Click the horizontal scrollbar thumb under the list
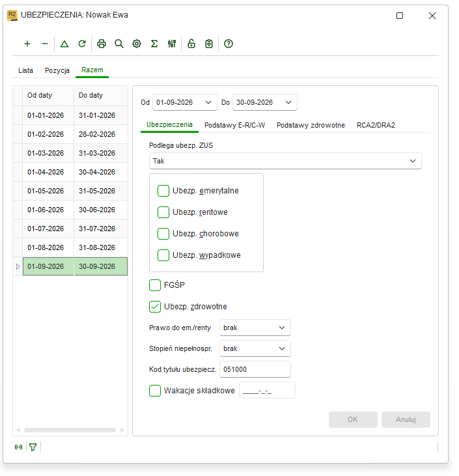This screenshot has height=476, width=459. 70,430
